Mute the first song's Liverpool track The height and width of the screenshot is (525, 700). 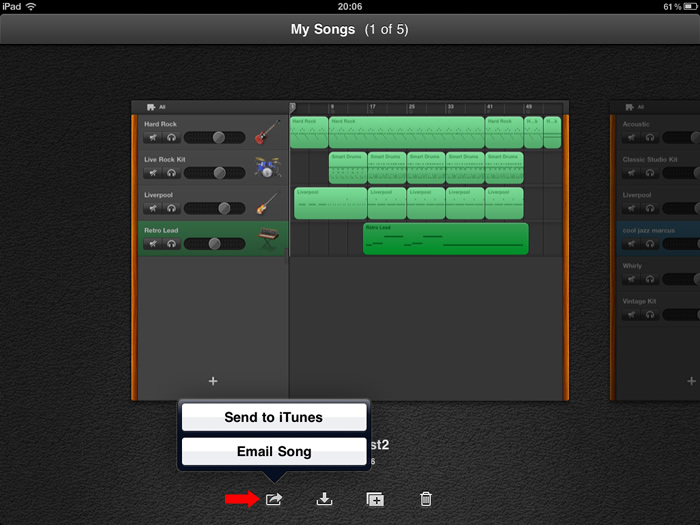153,208
